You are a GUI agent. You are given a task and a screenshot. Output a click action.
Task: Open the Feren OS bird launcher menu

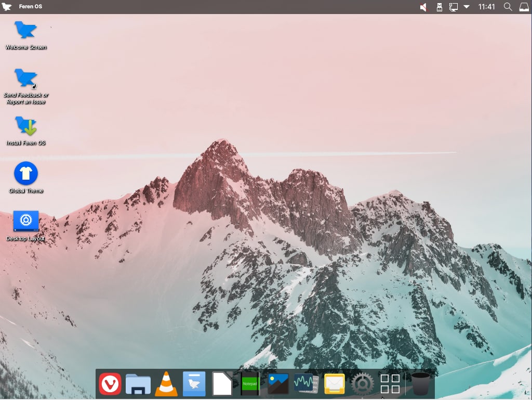tap(6, 6)
